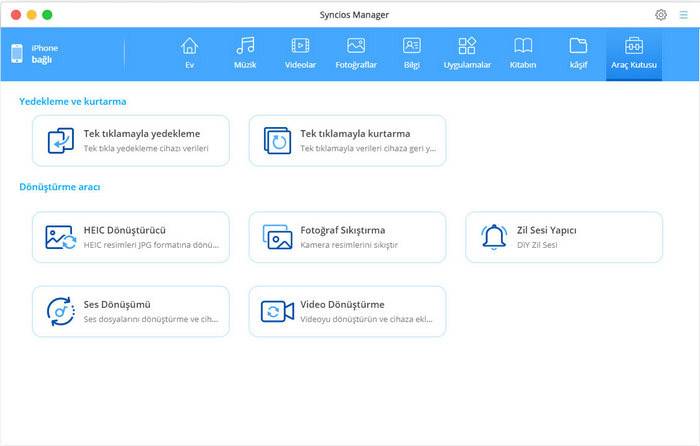Launch the HEIC Dönüştürücü title
Image resolution: width=700 pixels, height=446 pixels.
point(125,230)
